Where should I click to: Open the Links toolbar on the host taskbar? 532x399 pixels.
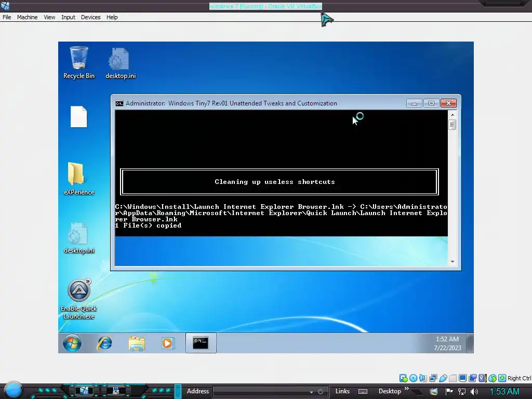coord(342,391)
